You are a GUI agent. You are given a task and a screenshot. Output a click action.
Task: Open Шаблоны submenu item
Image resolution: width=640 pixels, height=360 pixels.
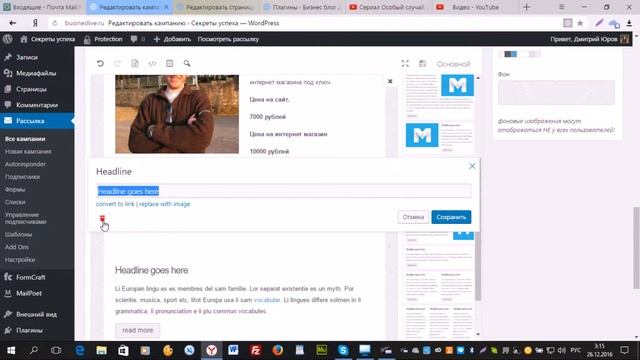point(18,234)
